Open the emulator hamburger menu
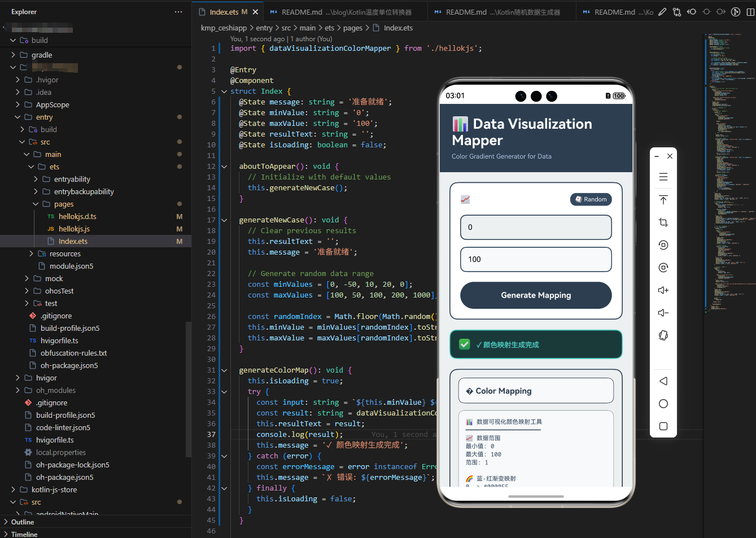This screenshot has height=538, width=756. 663,177
